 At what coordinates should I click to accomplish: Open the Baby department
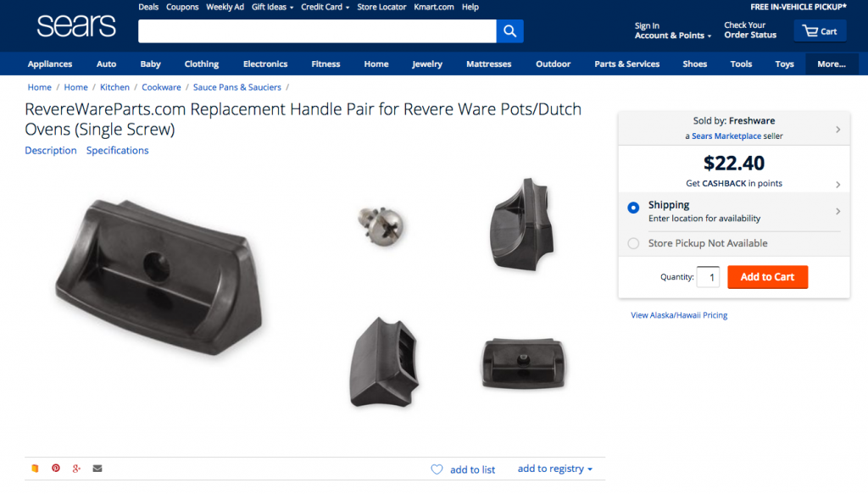[150, 64]
